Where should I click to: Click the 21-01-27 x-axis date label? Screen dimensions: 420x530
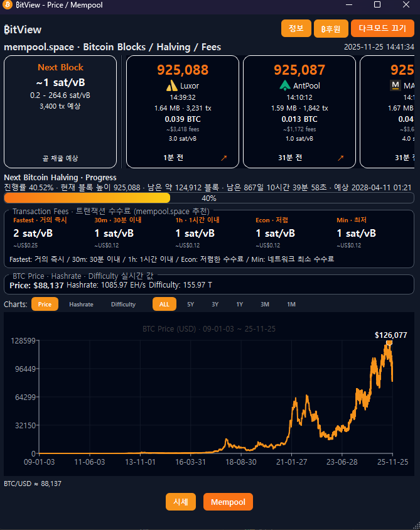[291, 462]
